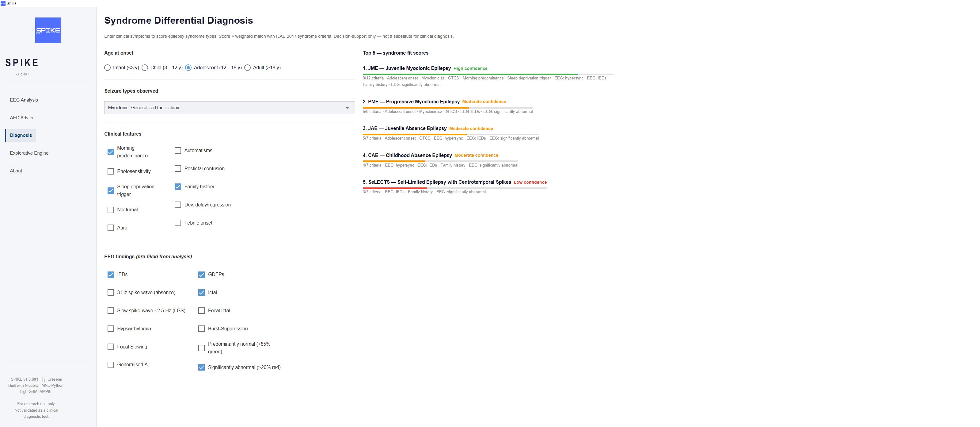This screenshot has height=427, width=980.
Task: Uncheck Family history checkbox
Action: 178,187
